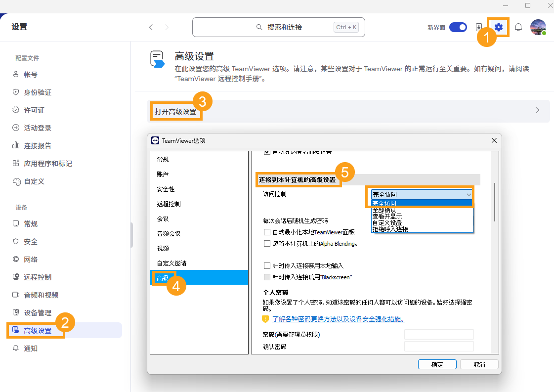Click the Ctrl + K shortcut badge
This screenshot has width=554, height=392.
pos(346,27)
